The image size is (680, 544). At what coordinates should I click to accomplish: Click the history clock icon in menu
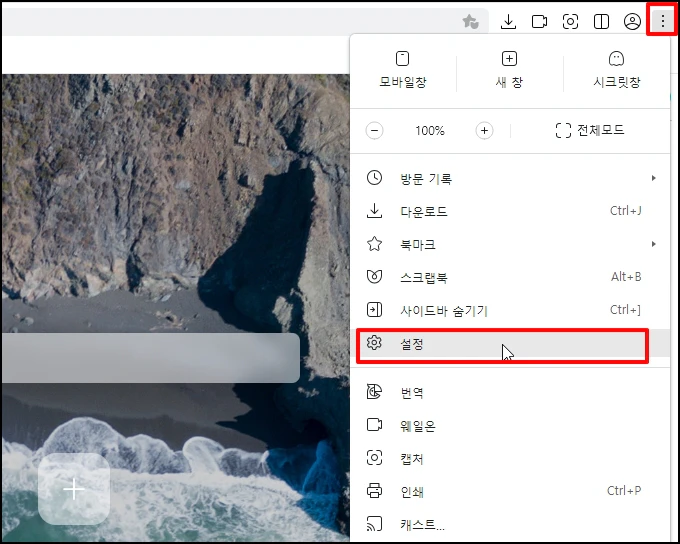tap(374, 178)
